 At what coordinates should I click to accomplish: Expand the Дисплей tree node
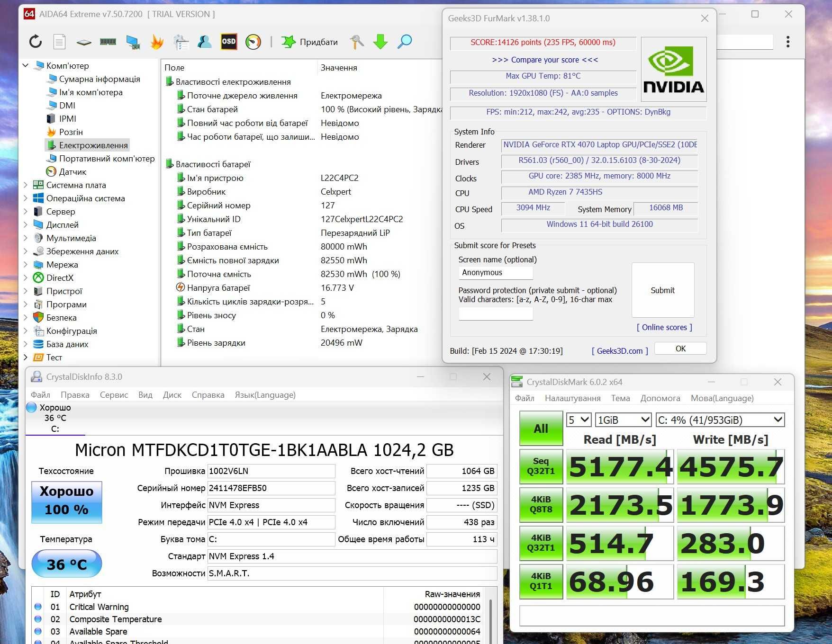[25, 224]
